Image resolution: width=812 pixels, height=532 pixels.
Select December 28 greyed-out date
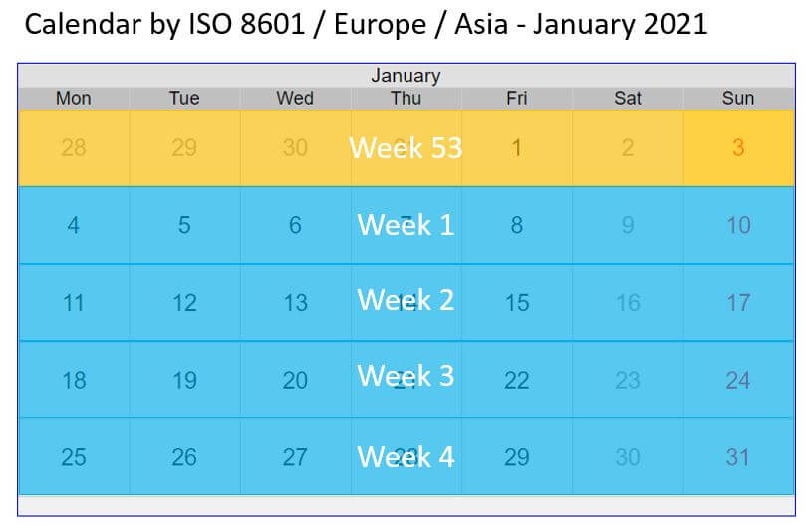point(74,148)
